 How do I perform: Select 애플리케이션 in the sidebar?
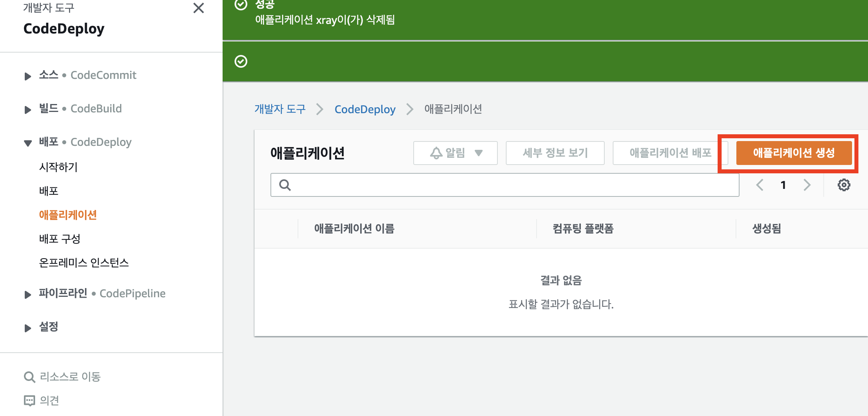pos(68,215)
